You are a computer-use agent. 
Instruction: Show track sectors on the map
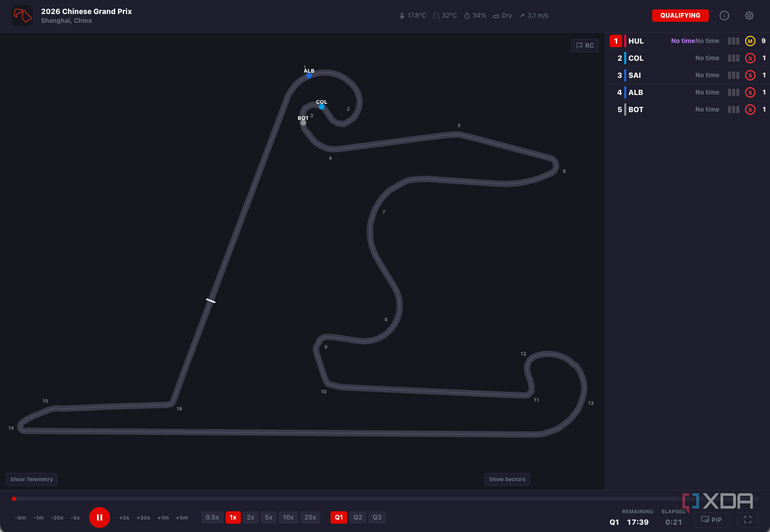tap(507, 479)
